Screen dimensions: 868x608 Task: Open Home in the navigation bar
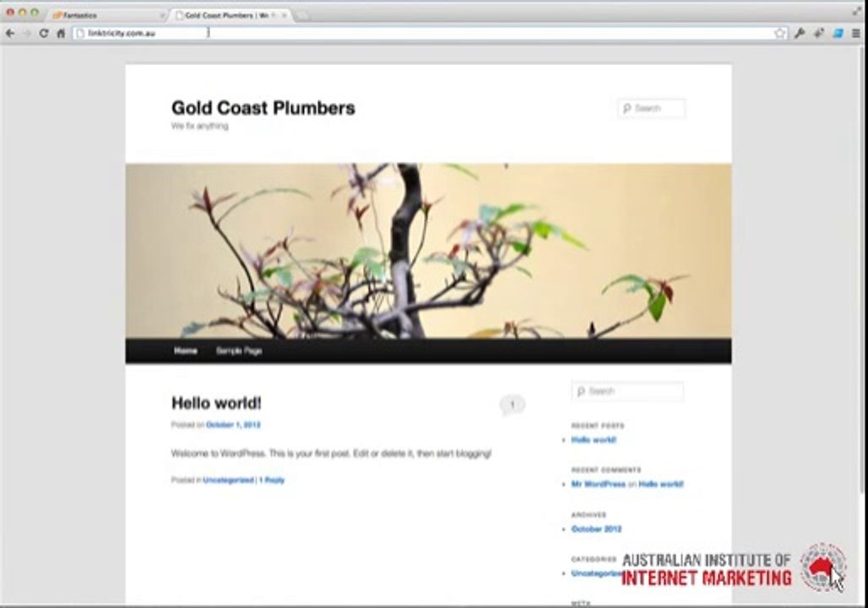point(186,350)
